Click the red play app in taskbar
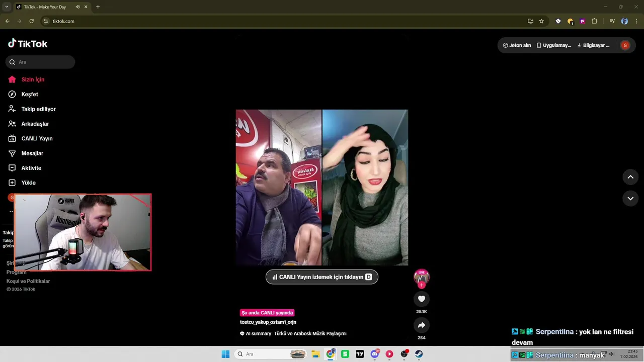Viewport: 644px width, 362px height. click(x=389, y=354)
